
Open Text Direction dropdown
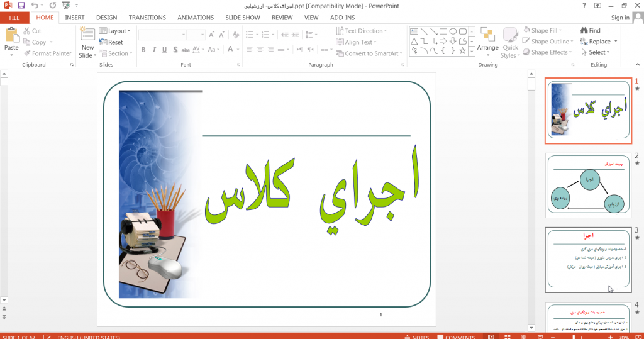pyautogui.click(x=362, y=31)
